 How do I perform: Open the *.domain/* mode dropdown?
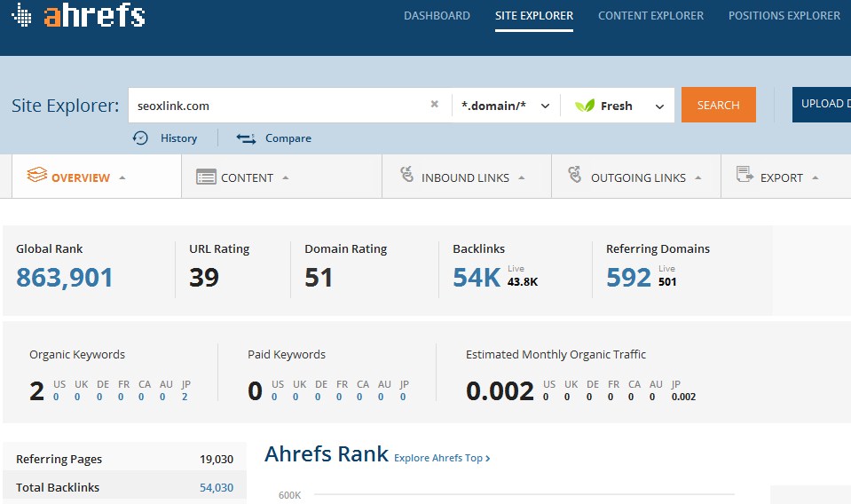(x=504, y=106)
